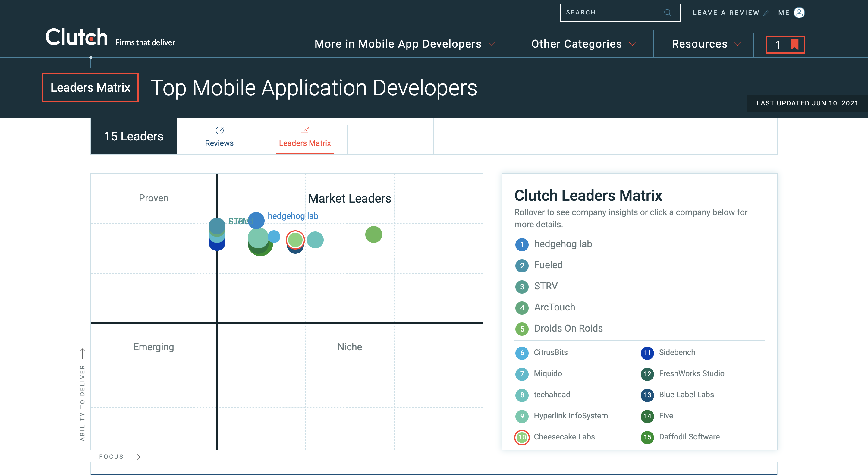
Task: Click the number 5 Droids On Roids badge
Action: (x=522, y=329)
